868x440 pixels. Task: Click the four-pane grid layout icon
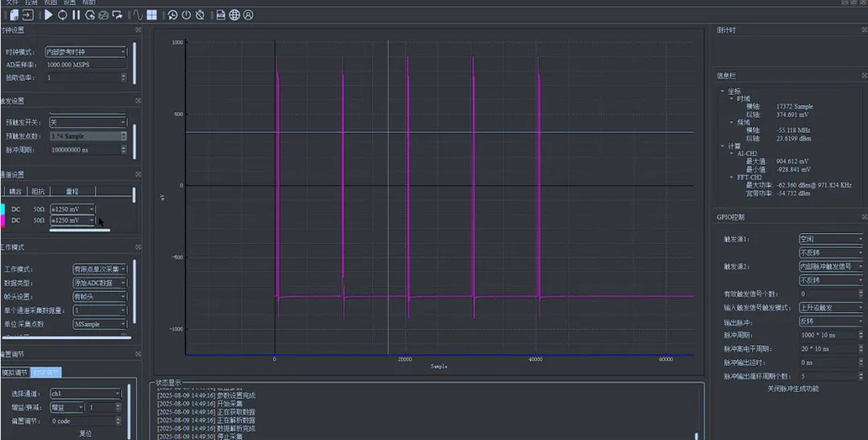[x=152, y=14]
